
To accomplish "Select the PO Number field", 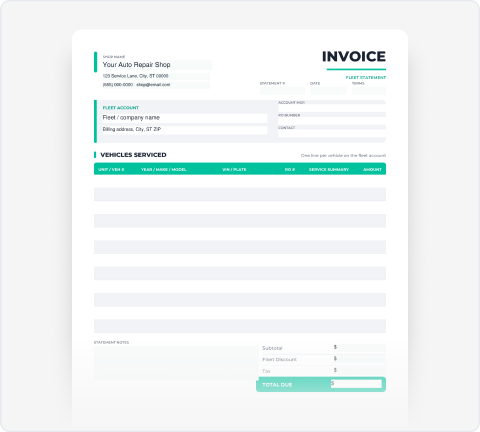I will (332, 121).
